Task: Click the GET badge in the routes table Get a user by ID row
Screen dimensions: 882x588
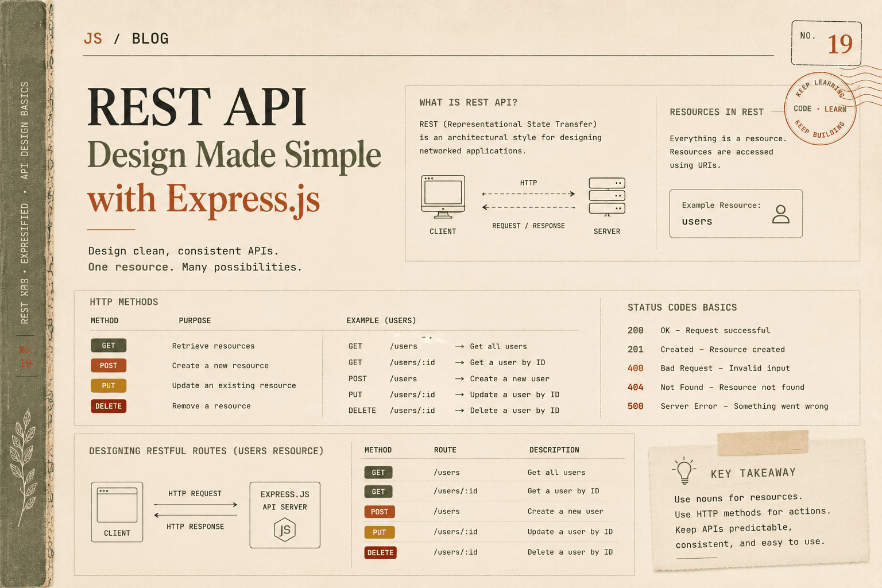Action: pos(378,492)
